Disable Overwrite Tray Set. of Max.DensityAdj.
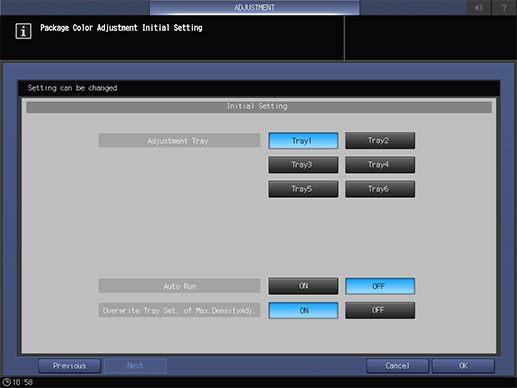Image resolution: width=517 pixels, height=388 pixels. pyautogui.click(x=380, y=310)
